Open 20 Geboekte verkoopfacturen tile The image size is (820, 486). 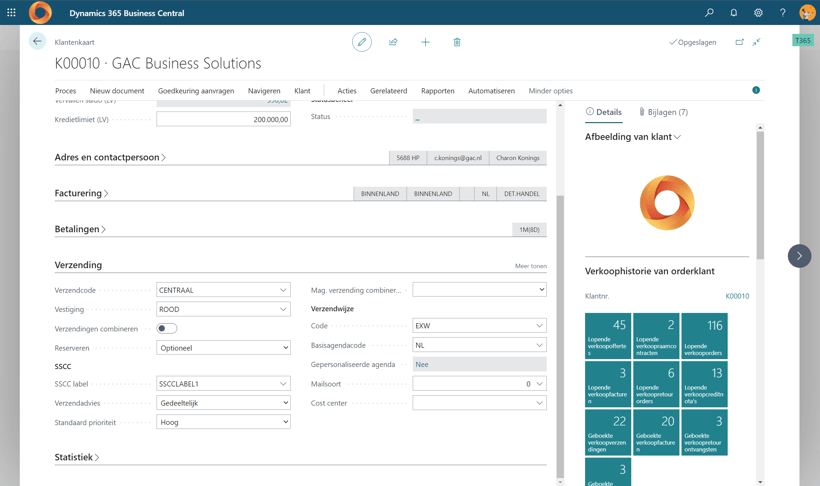pyautogui.click(x=656, y=432)
